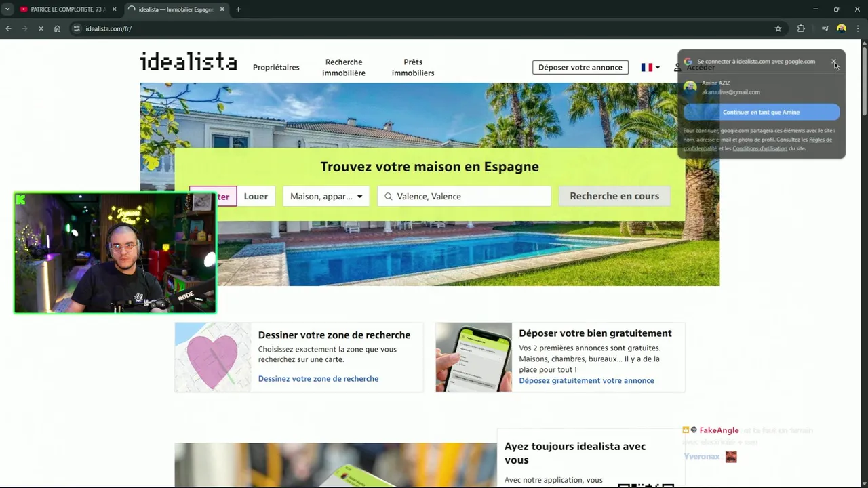The width and height of the screenshot is (868, 488).
Task: Click the search magnifier icon
Action: (x=389, y=197)
